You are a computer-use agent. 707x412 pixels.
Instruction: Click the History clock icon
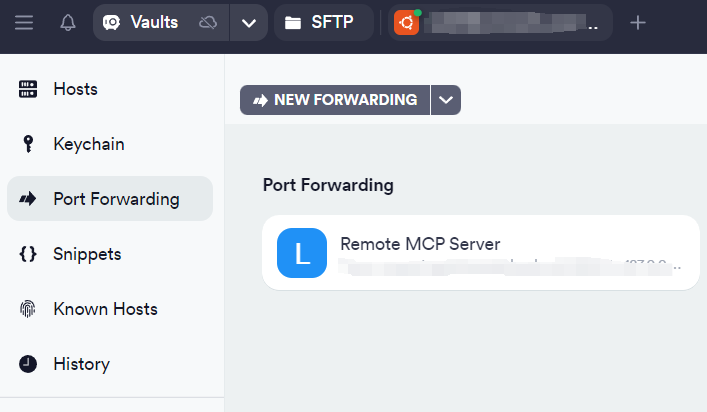28,364
